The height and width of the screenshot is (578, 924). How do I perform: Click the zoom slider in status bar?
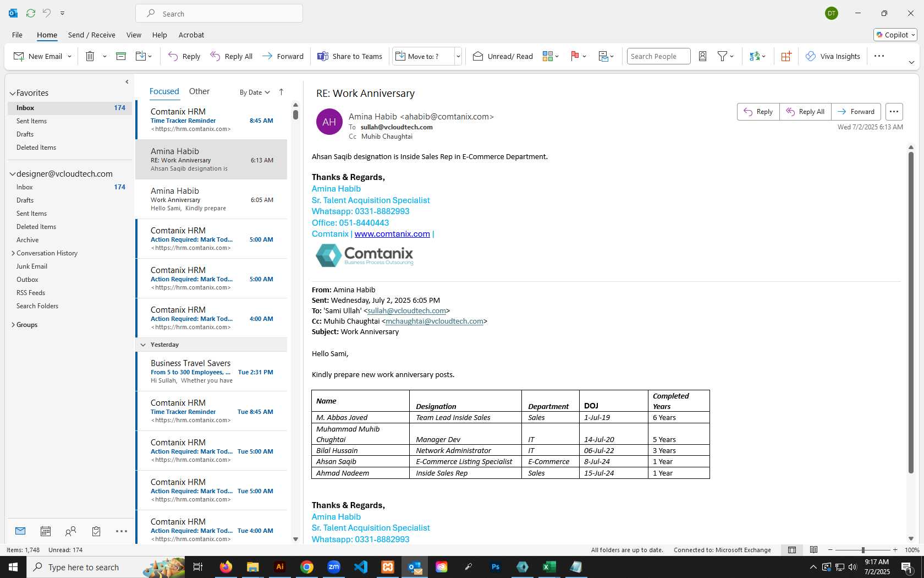pyautogui.click(x=863, y=550)
